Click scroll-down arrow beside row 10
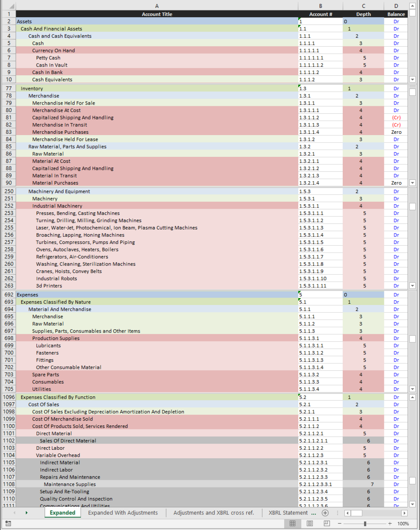 click(413, 80)
